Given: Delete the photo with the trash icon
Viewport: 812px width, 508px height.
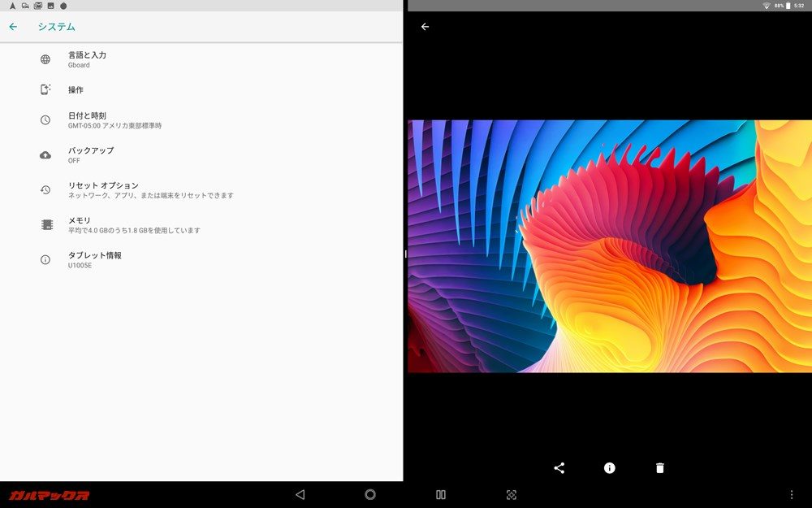Looking at the screenshot, I should point(659,467).
